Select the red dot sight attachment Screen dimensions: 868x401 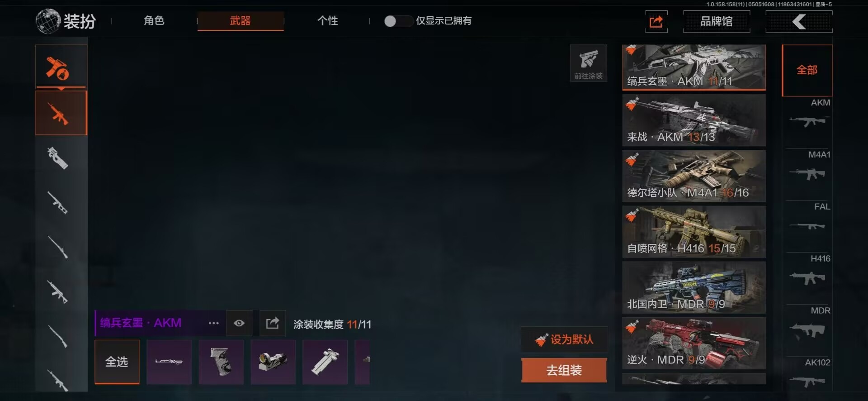[273, 362]
